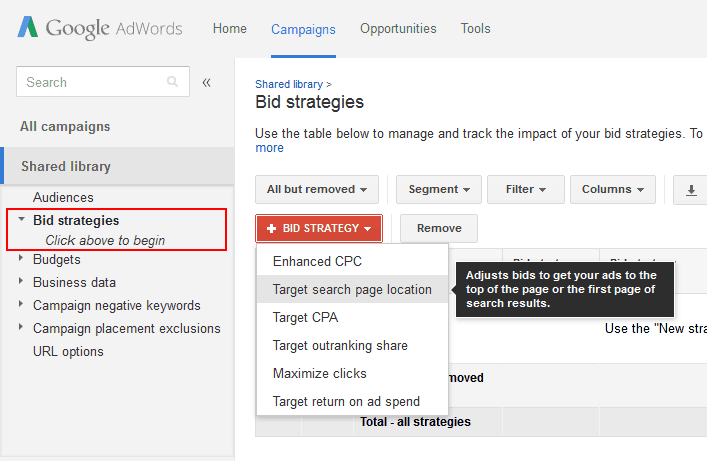Viewport: 707px width, 461px height.
Task: Open Campaign negative keywords
Action: [x=117, y=306]
